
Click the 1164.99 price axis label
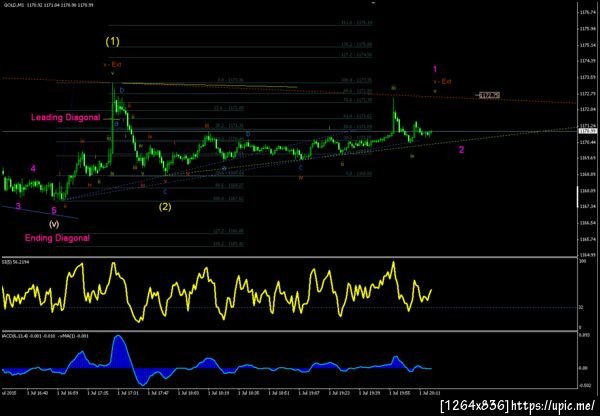click(587, 255)
